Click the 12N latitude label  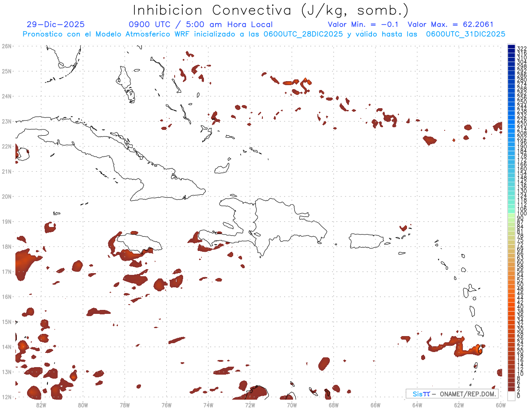tap(7, 397)
